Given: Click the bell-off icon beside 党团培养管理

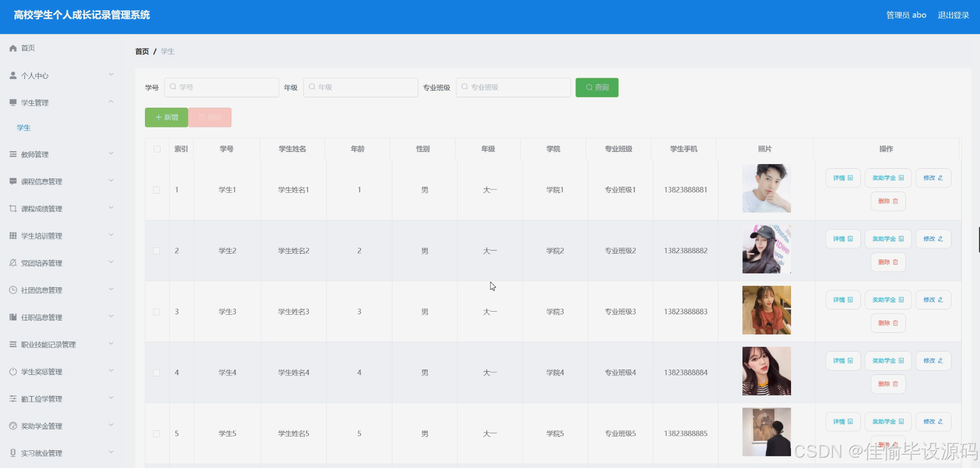Looking at the screenshot, I should [x=13, y=263].
